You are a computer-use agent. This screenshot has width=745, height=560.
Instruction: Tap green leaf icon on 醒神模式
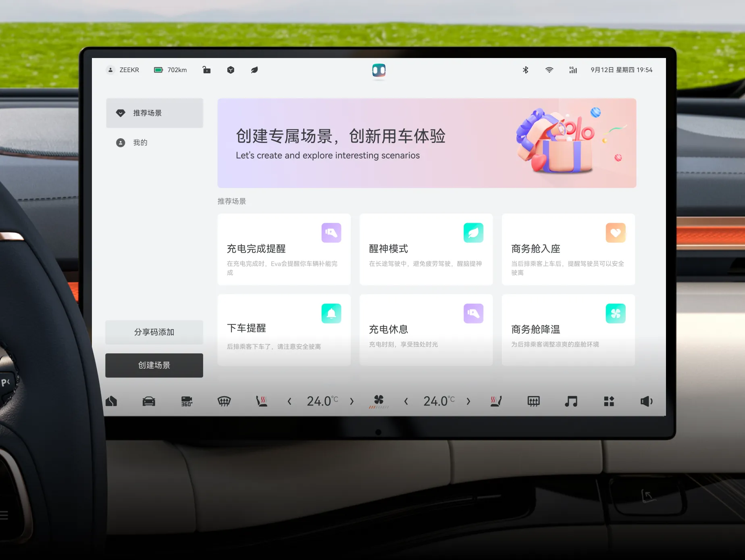[473, 233]
